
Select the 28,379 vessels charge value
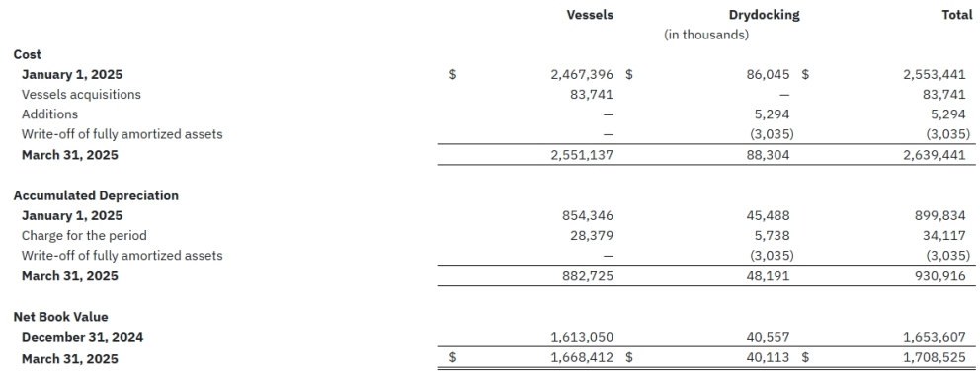[x=591, y=236]
